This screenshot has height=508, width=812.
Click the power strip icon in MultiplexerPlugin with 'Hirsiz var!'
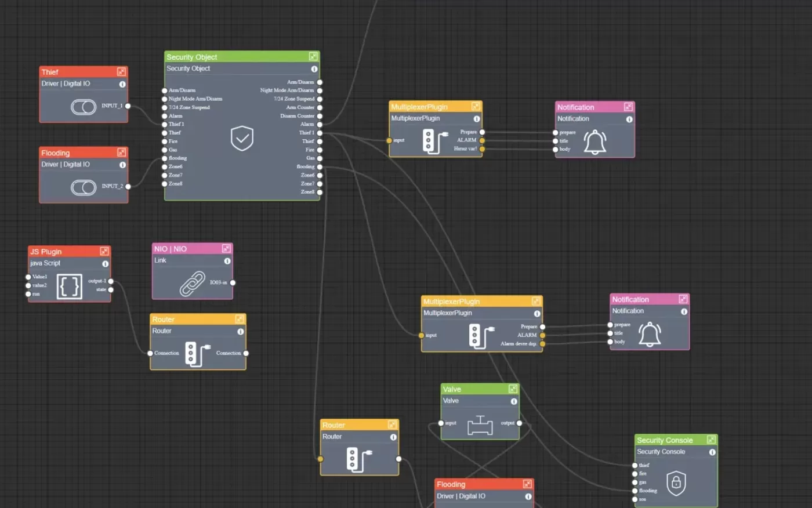point(435,141)
